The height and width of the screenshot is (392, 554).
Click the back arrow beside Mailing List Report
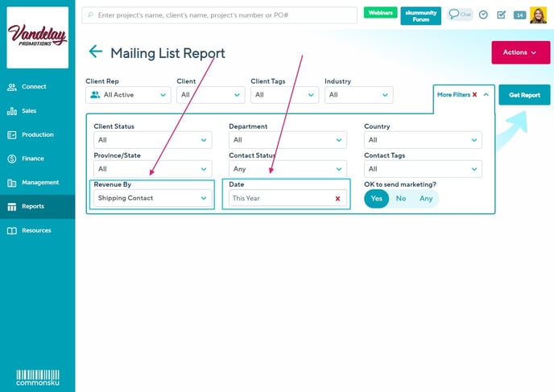pos(96,52)
